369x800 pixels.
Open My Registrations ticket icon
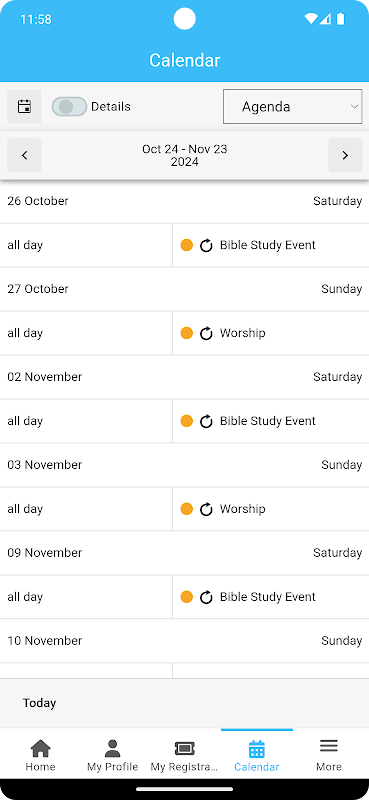pyautogui.click(x=184, y=748)
